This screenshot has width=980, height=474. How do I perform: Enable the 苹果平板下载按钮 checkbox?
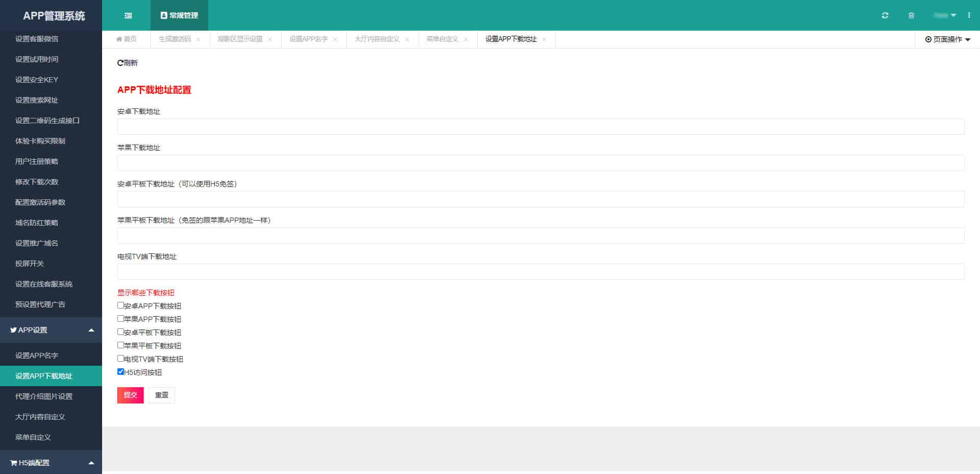point(120,345)
